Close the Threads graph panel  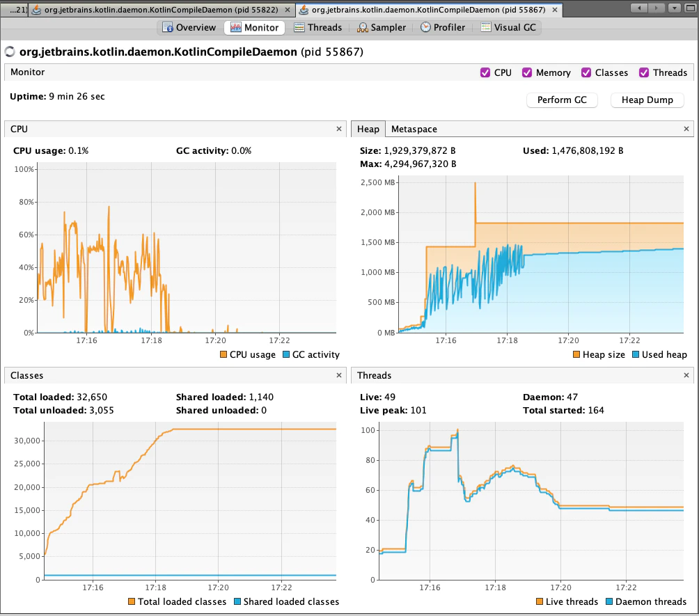[686, 375]
